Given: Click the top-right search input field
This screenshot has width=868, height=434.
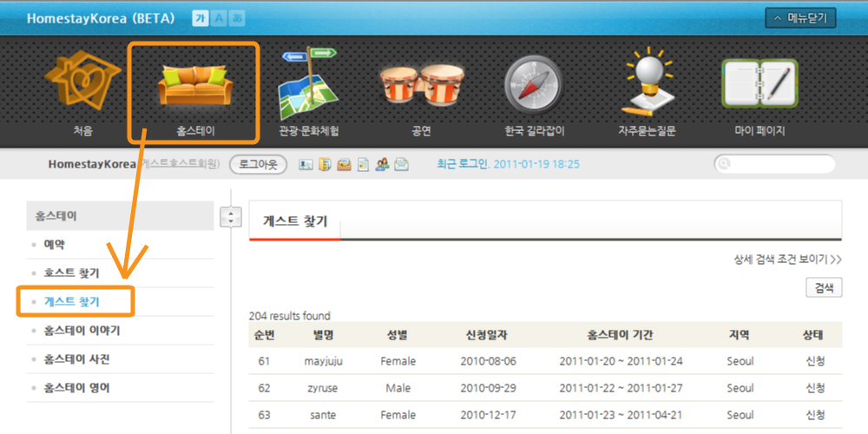Looking at the screenshot, I should coord(774,164).
